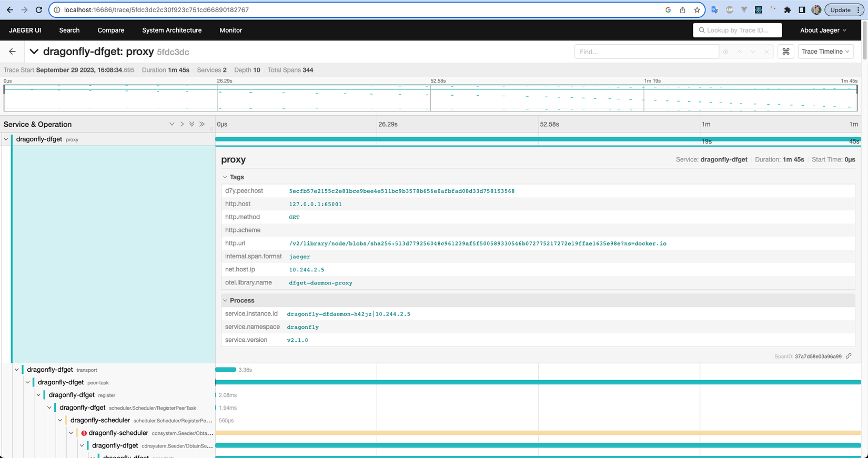This screenshot has height=458, width=868.
Task: Open the Adblock Plus extension
Action: coord(730,10)
